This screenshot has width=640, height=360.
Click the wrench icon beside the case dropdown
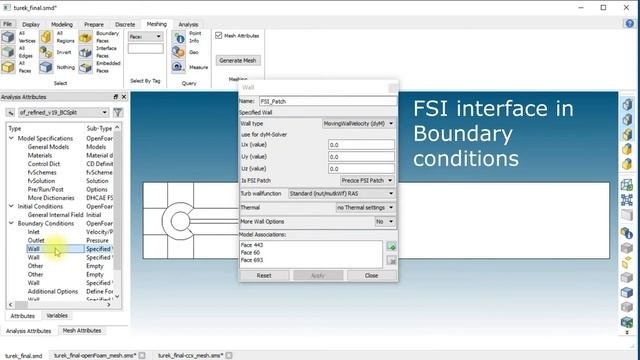tap(10, 112)
